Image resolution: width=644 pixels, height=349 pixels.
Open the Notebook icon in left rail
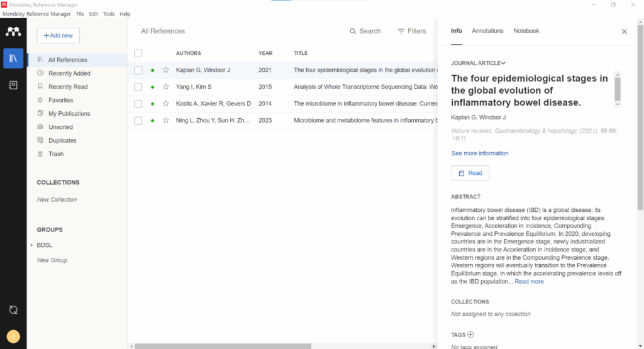13,85
